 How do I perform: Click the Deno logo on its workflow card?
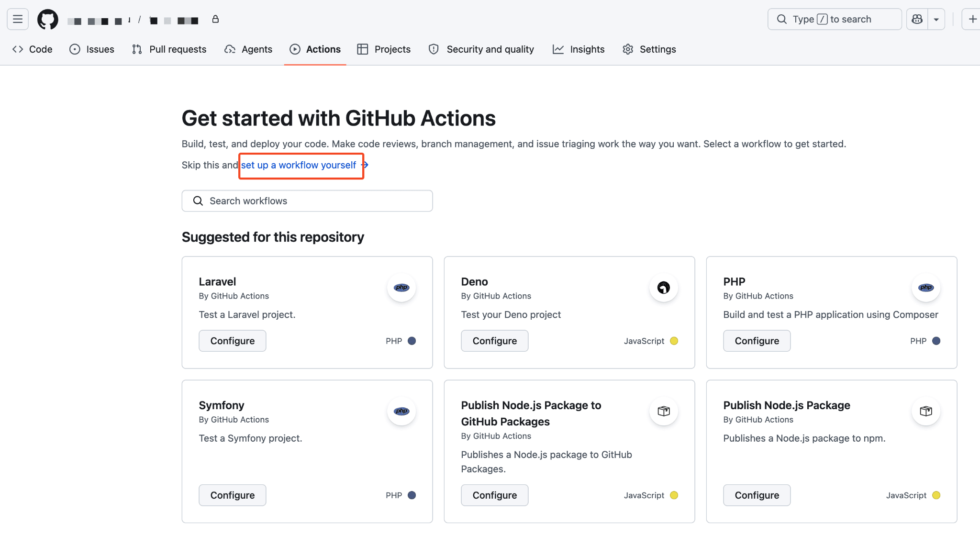click(663, 288)
